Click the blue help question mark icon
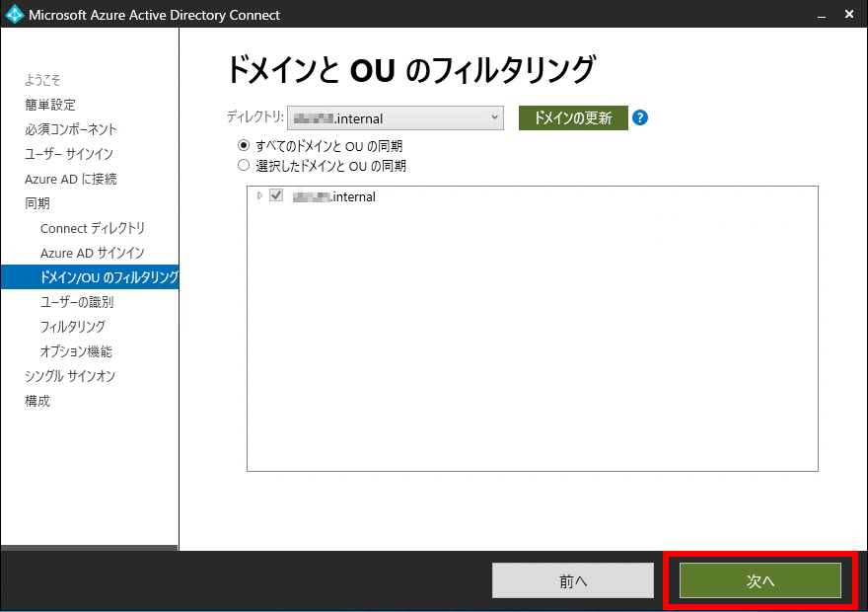Image resolution: width=868 pixels, height=612 pixels. [x=640, y=118]
